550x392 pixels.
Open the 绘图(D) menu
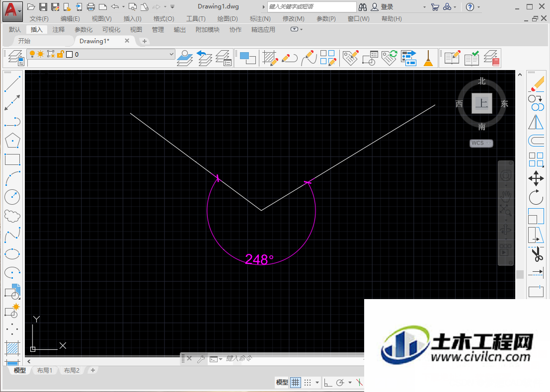click(227, 18)
